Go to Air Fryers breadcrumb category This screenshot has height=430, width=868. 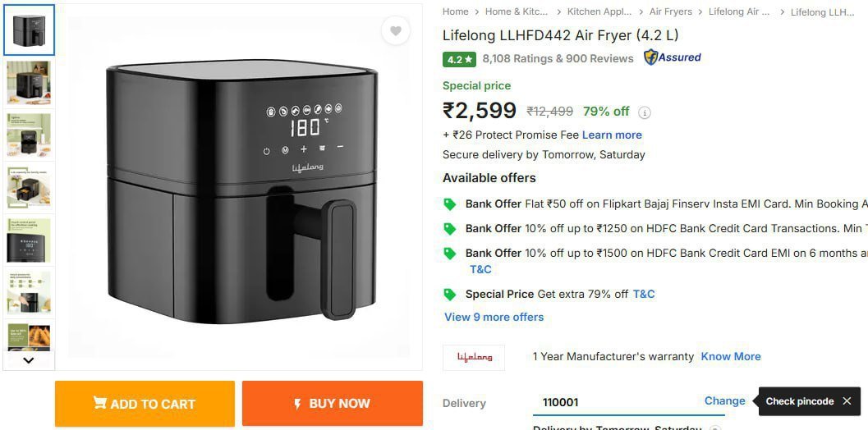[670, 11]
